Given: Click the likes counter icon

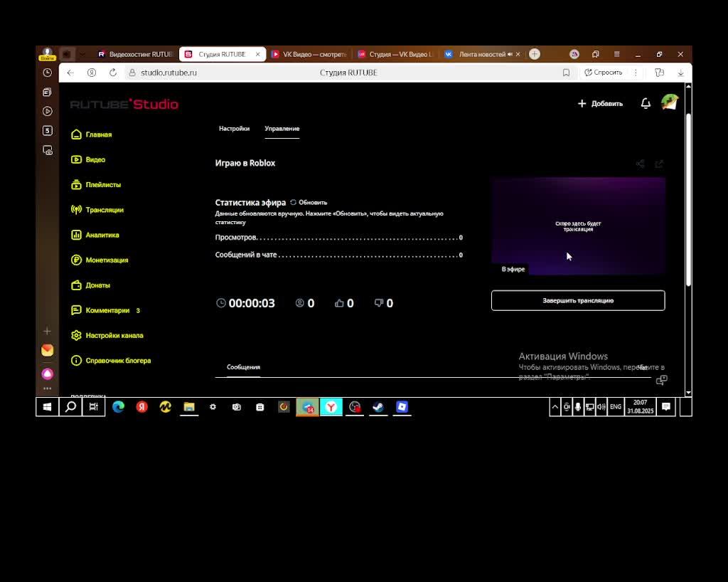Looking at the screenshot, I should coord(339,303).
